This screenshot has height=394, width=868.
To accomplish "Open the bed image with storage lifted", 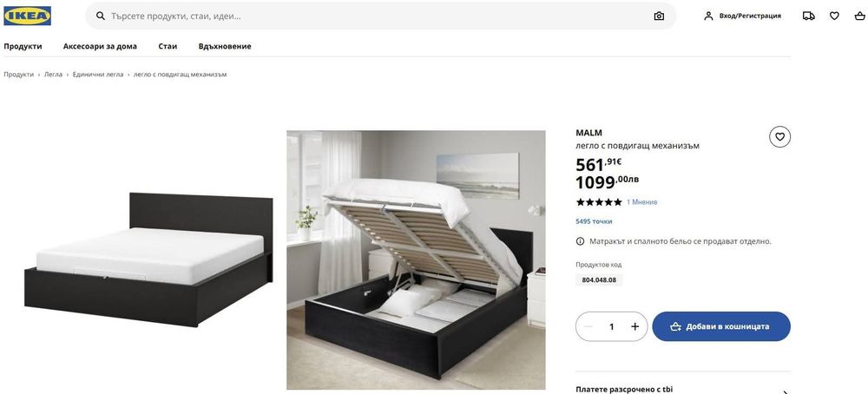I will [416, 260].
